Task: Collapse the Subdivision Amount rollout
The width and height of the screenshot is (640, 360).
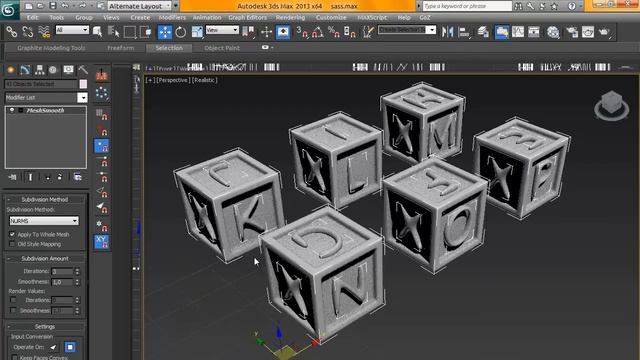Action: pos(44,259)
